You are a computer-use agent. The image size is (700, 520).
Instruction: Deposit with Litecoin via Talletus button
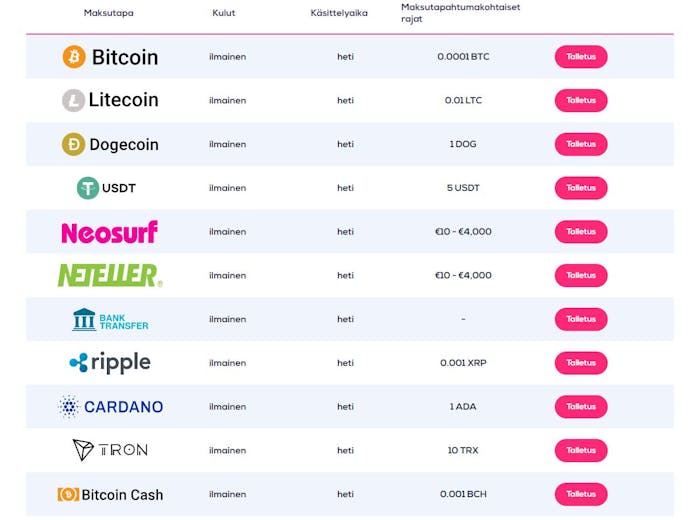[581, 100]
